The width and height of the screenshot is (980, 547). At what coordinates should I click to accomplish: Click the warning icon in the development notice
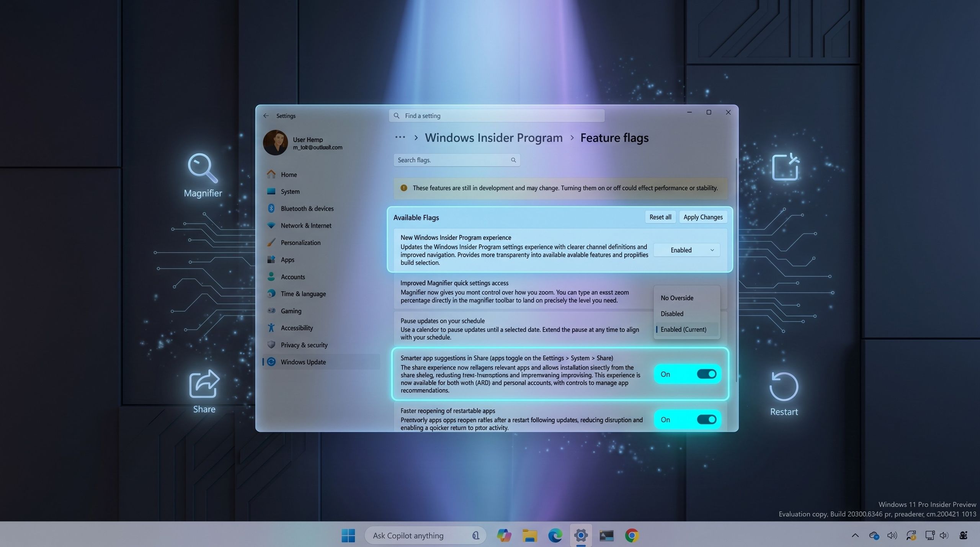pos(403,188)
